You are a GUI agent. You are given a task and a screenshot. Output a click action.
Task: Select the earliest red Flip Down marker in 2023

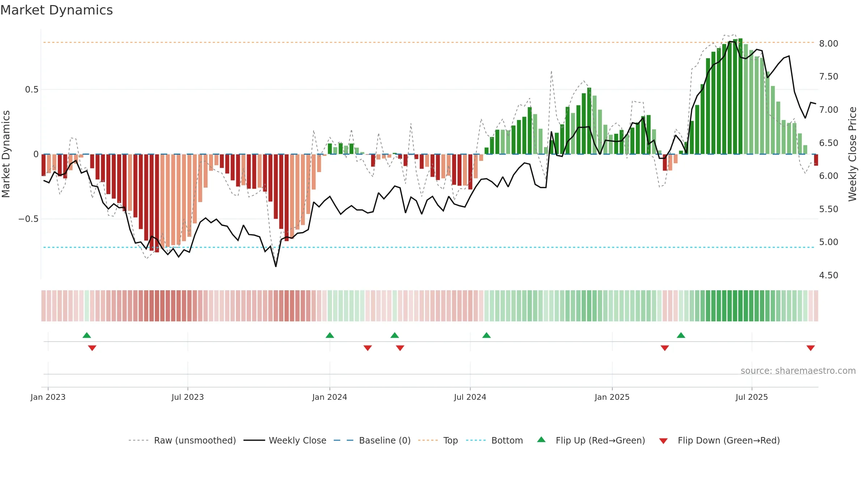[92, 348]
